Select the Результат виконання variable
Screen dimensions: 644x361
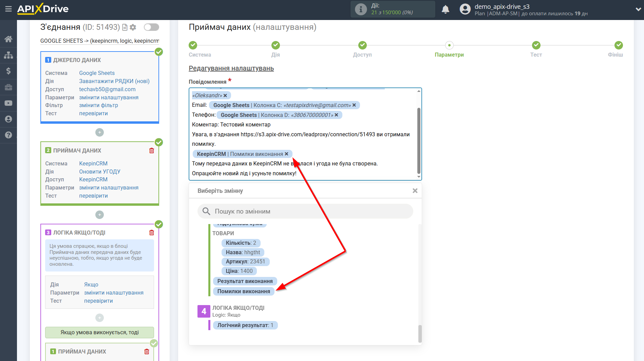245,281
